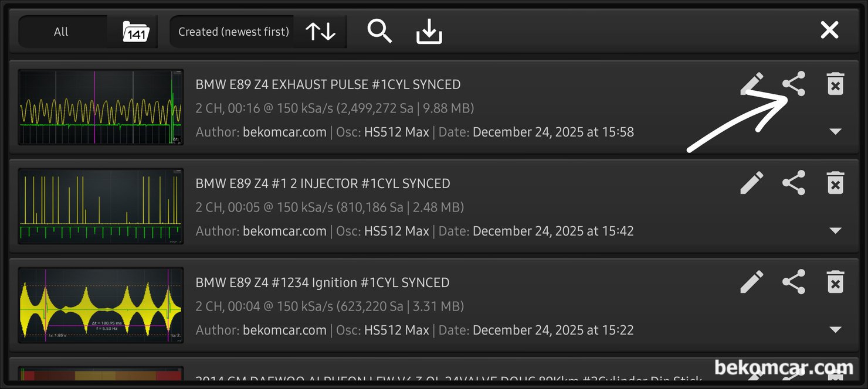Open the EXHAUST PULSE waveform thumbnail

coord(101,107)
